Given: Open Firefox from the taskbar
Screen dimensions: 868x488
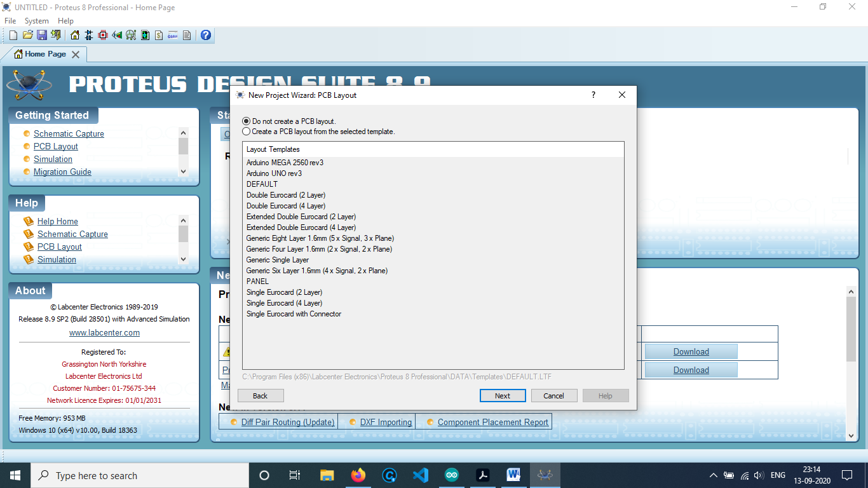Looking at the screenshot, I should [358, 475].
